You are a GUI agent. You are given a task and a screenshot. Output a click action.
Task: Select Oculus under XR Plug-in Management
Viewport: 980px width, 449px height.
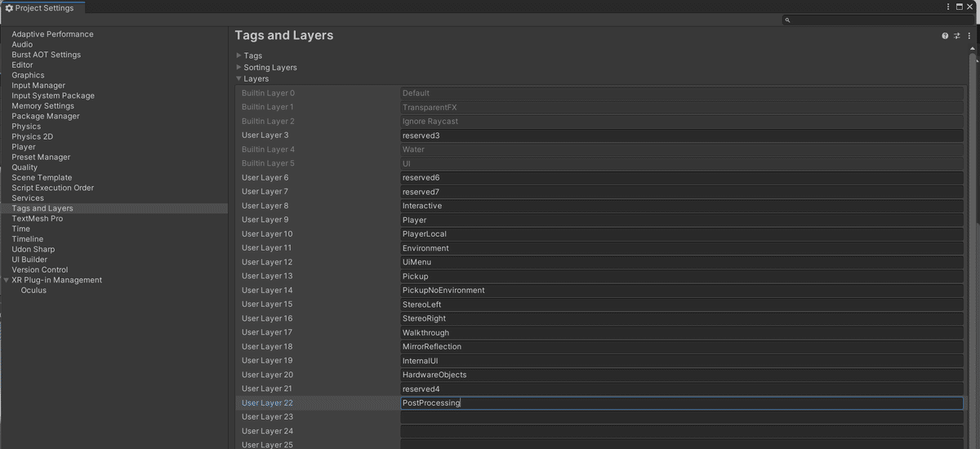[33, 290]
